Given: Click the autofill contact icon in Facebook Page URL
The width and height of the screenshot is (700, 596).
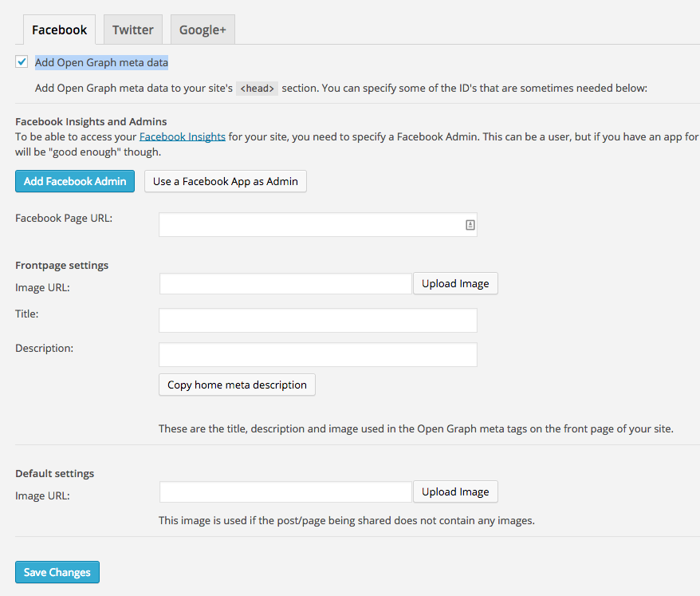Looking at the screenshot, I should pyautogui.click(x=470, y=225).
